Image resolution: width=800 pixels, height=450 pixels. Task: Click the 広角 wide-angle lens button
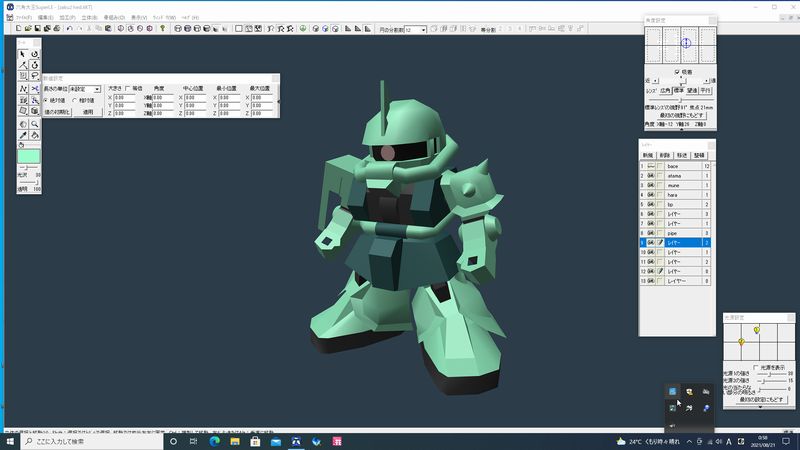click(x=665, y=90)
